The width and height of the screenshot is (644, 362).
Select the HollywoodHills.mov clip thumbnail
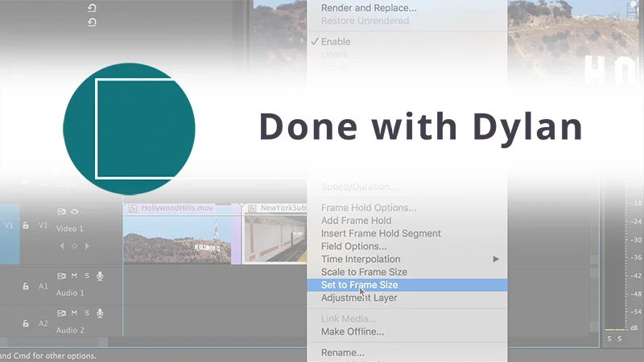click(x=177, y=239)
